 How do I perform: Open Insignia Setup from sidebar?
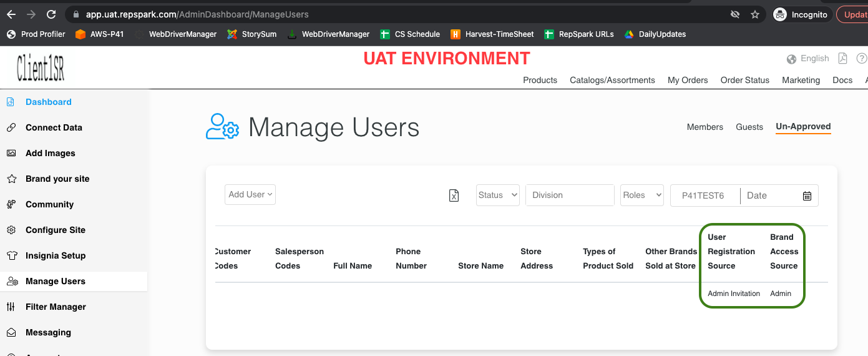(x=56, y=255)
